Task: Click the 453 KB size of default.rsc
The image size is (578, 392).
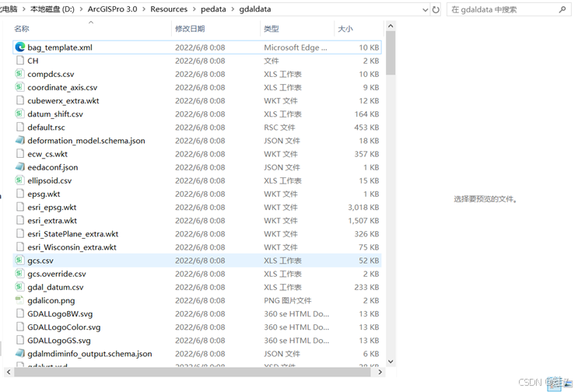Action: point(366,127)
